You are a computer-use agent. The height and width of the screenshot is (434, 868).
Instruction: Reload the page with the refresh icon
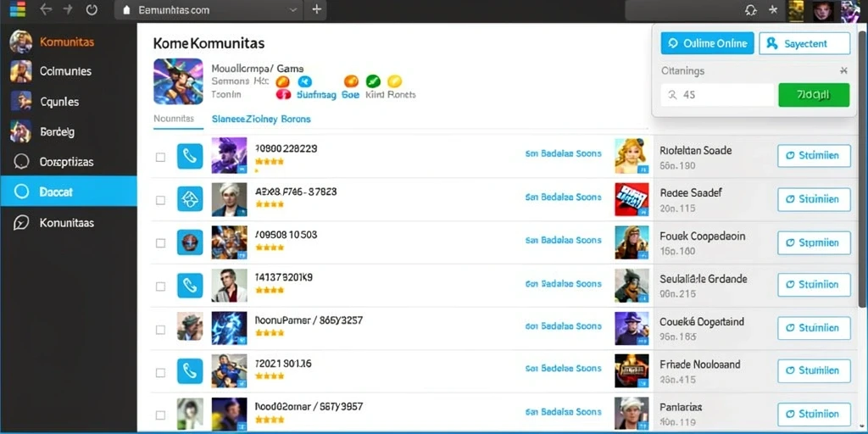[x=92, y=9]
